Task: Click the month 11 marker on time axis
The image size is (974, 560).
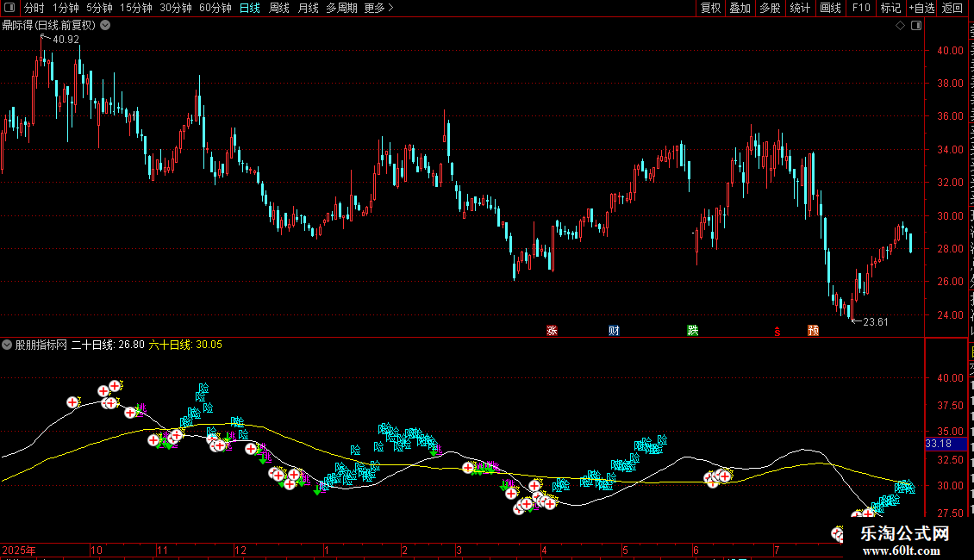Action: (x=162, y=550)
